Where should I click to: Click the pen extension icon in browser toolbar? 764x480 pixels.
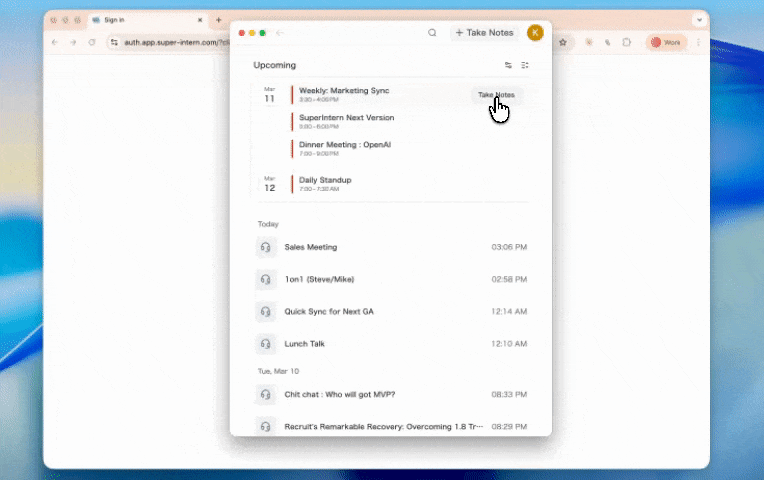608,42
